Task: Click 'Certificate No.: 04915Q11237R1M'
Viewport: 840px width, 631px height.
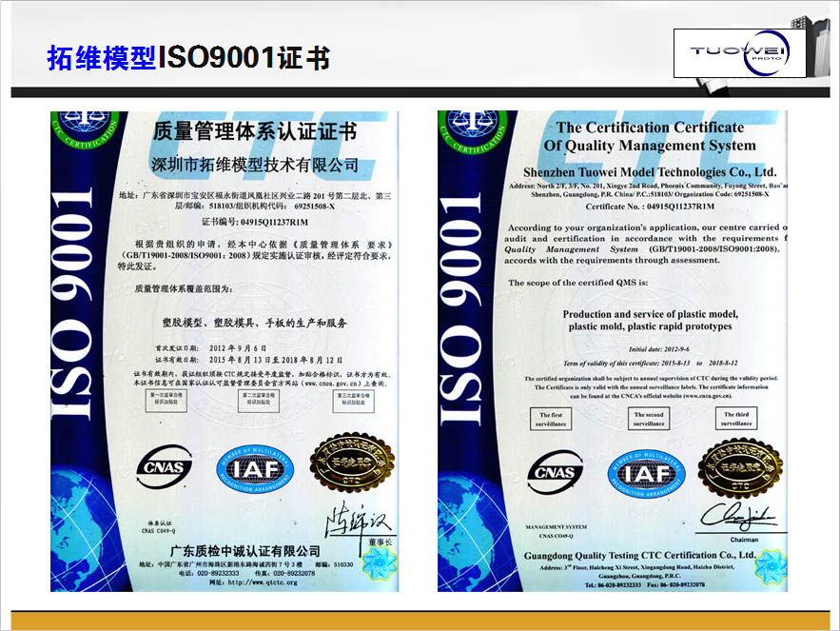Action: (x=650, y=207)
